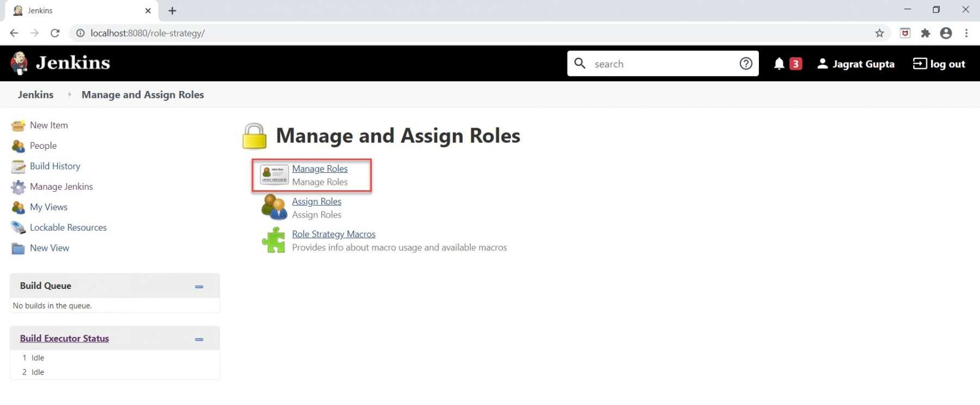Expand the Jenkins breadcrumb arrow menu
Screen dimensions: 980x405
point(69,94)
